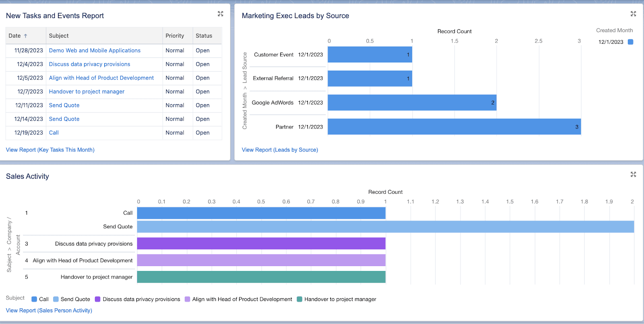Expand the New Tasks and Events Report widget
Screen dimensions: 644x324
click(x=221, y=14)
